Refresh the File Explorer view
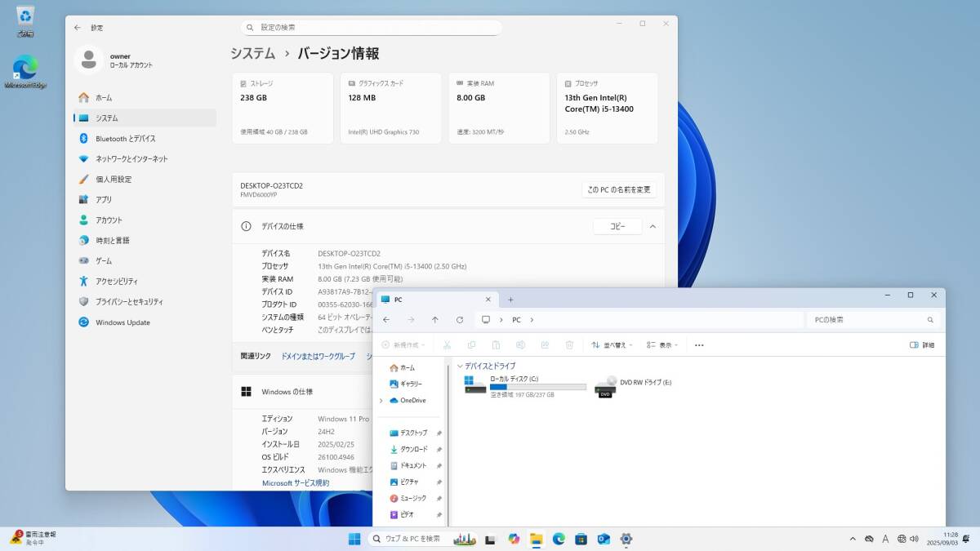 click(x=460, y=320)
